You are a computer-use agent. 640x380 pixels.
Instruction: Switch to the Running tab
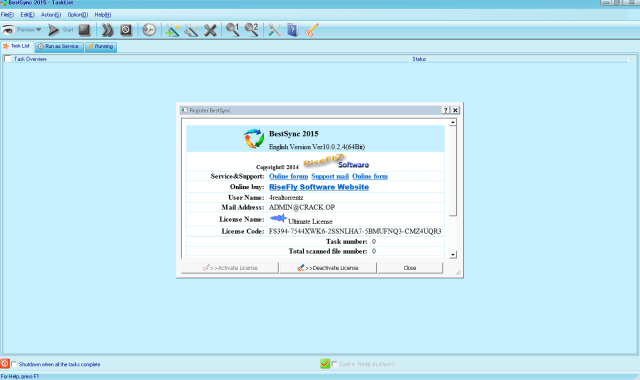point(101,47)
